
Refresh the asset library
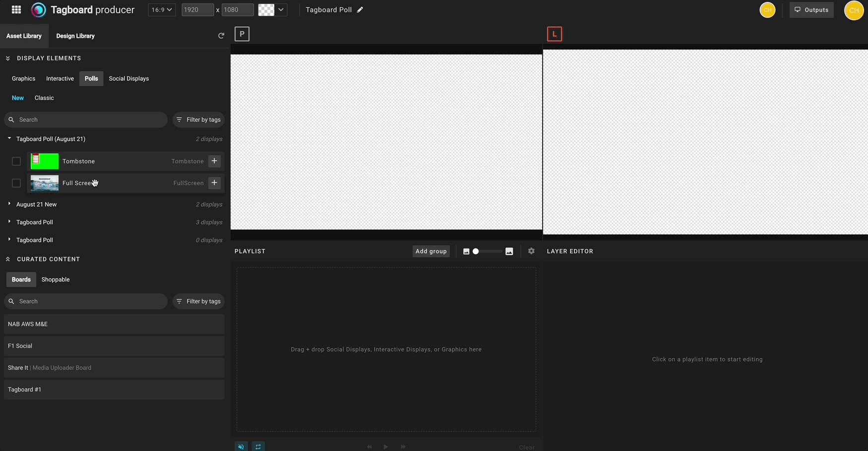221,36
